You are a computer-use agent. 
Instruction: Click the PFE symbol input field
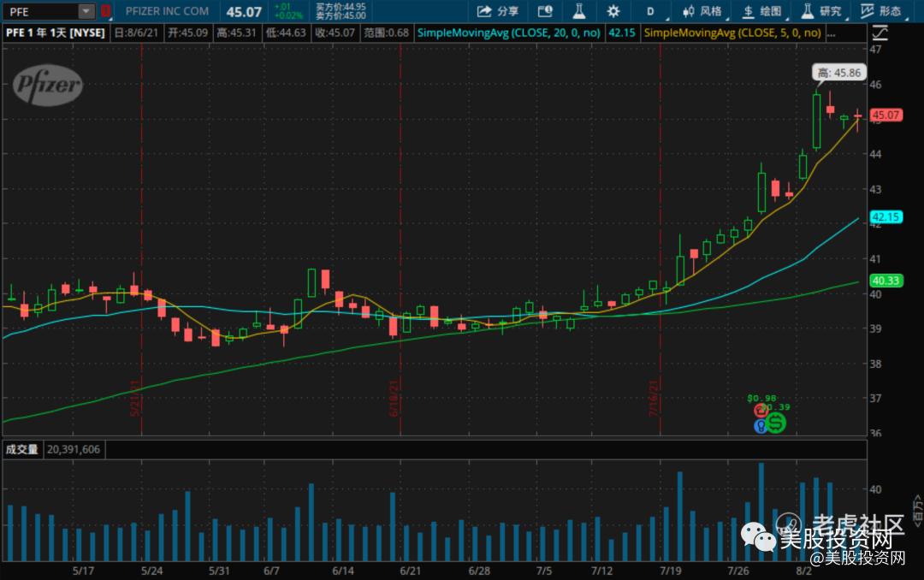[41, 11]
